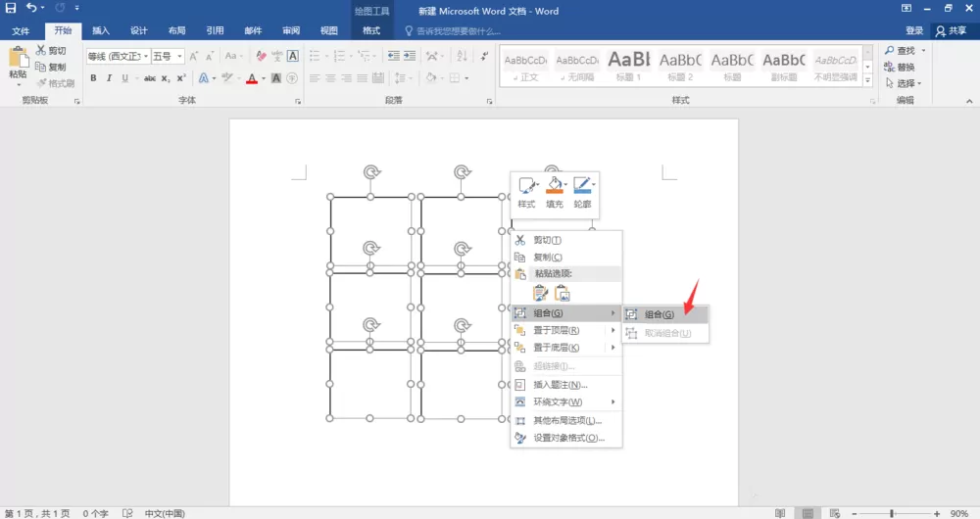
Task: Click the zoom in plus button
Action: click(936, 513)
